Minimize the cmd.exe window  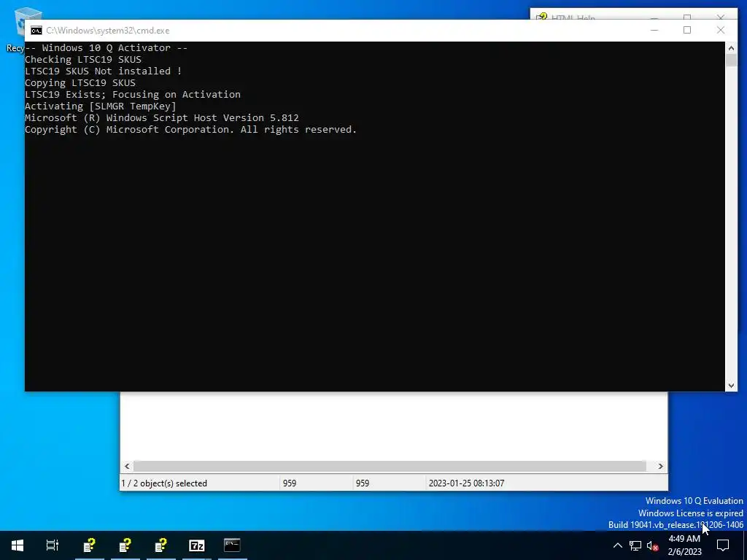654,30
